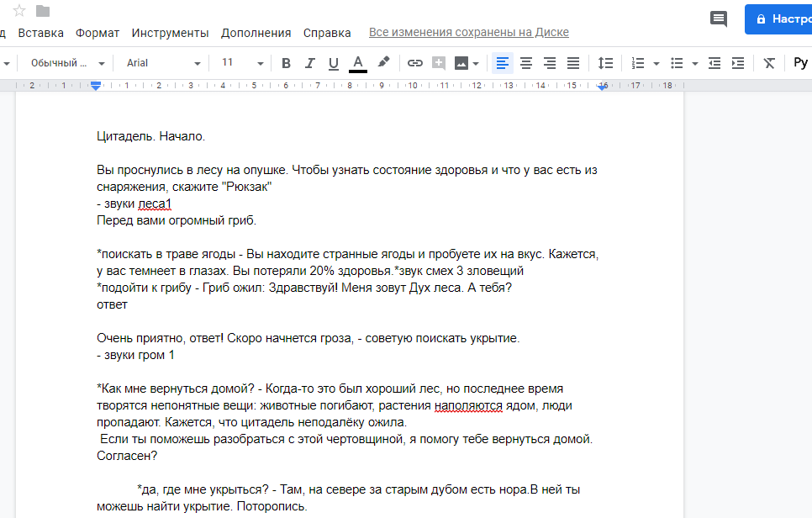812x518 pixels.
Task: Move document using the folder icon
Action: [x=43, y=11]
